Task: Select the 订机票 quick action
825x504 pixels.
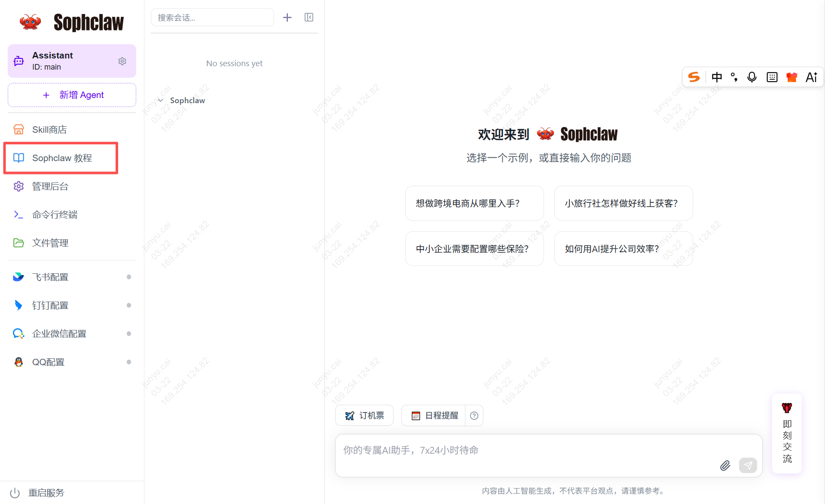Action: tap(364, 415)
